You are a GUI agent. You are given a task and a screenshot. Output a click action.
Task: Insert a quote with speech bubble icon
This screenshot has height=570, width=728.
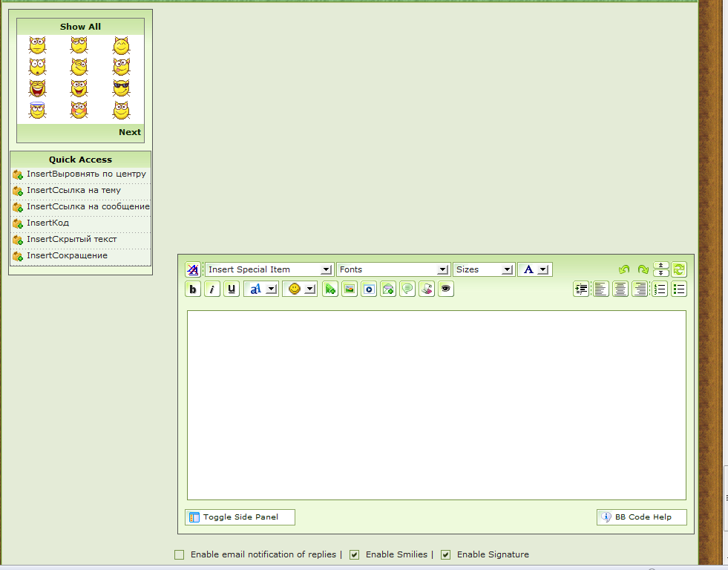[407, 289]
